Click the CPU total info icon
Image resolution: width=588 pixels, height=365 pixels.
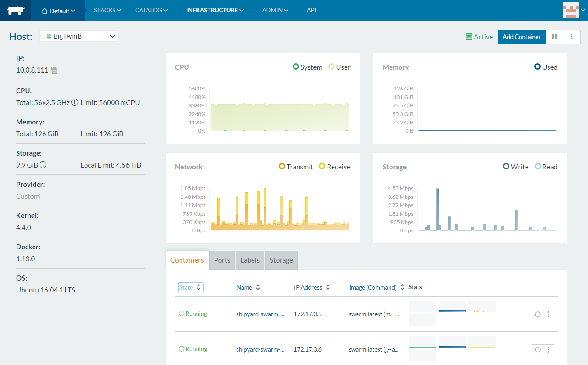pos(74,102)
